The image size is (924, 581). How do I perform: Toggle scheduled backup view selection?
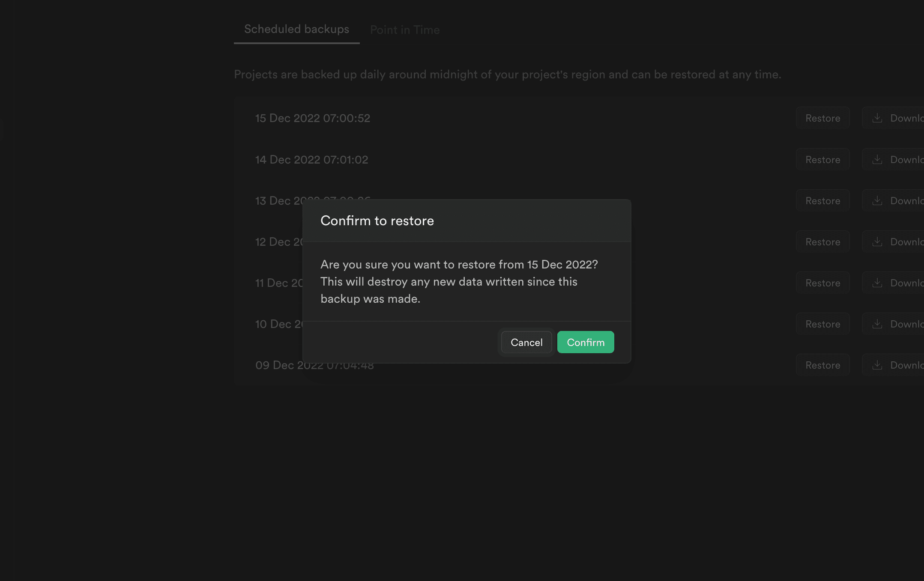click(x=296, y=29)
